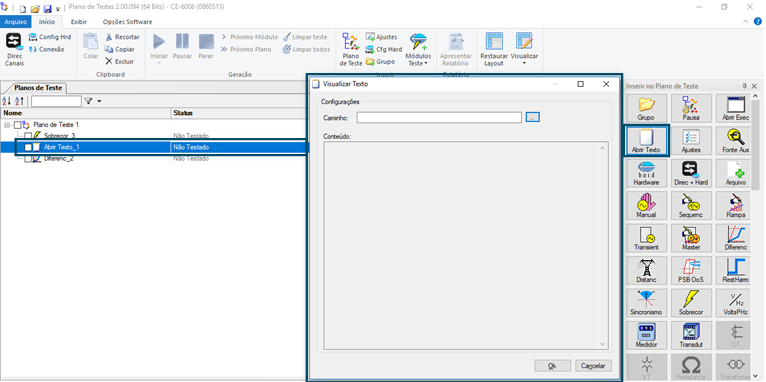
Task: Click the Conexão button
Action: pyautogui.click(x=46, y=49)
